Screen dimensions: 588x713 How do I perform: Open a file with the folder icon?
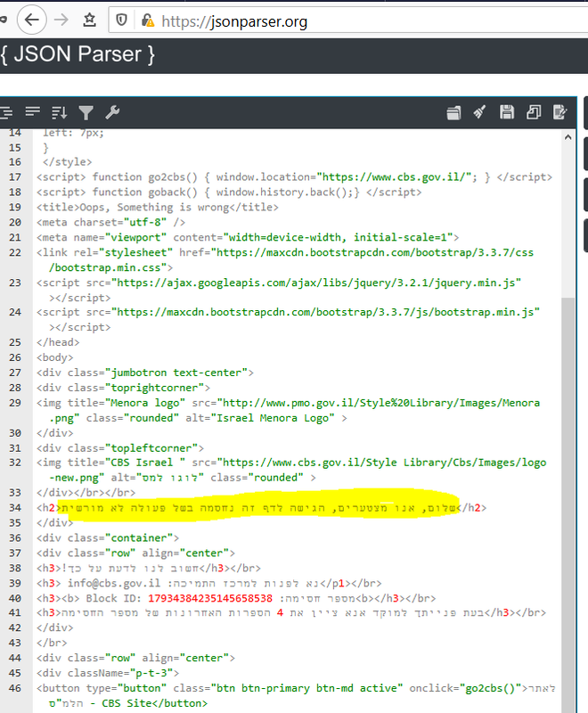(453, 112)
